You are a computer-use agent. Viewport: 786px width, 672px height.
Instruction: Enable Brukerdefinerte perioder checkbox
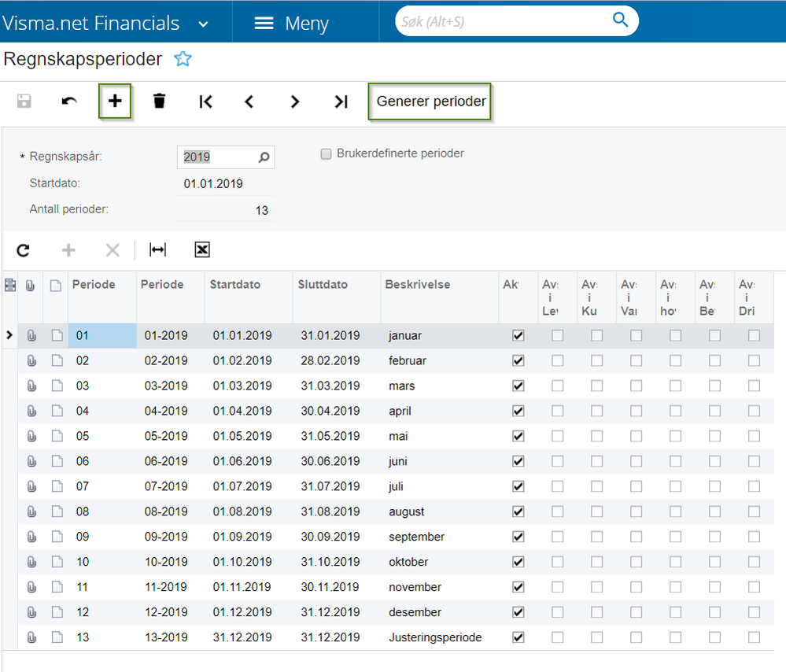click(326, 154)
